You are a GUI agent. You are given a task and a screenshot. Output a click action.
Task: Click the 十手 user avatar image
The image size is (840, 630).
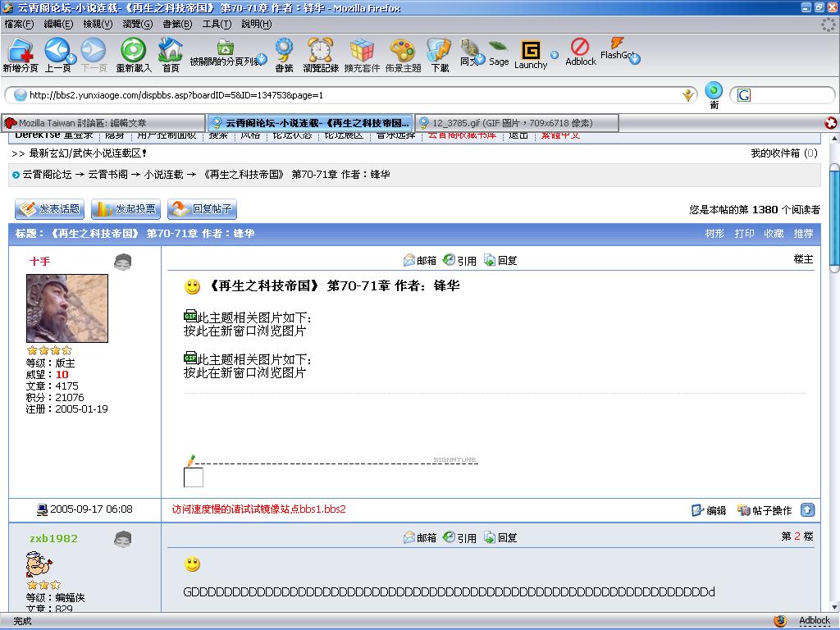coord(67,308)
